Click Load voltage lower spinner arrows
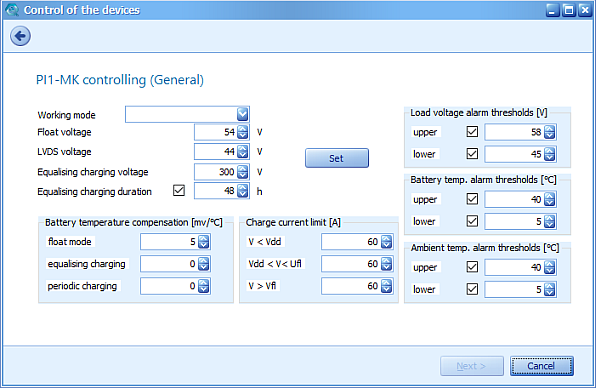596x388 pixels. 550,154
